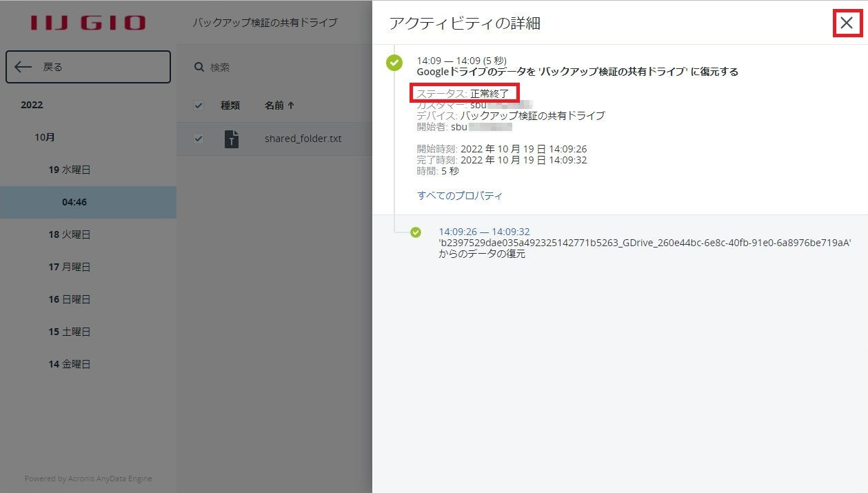
Task: Uncheck the shared_folder.txt row checkbox
Action: [199, 139]
